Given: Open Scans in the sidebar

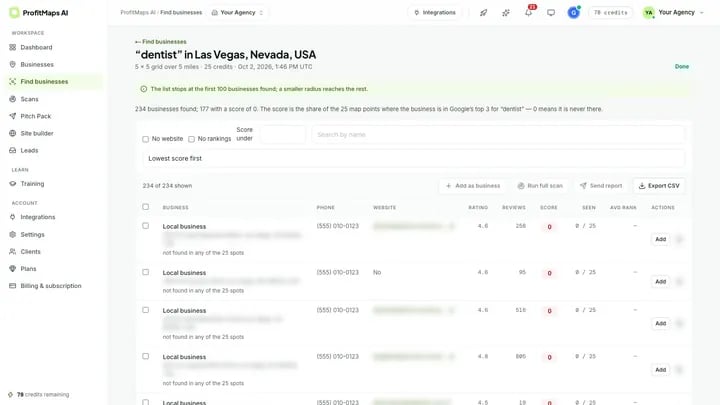Looking at the screenshot, I should (x=29, y=99).
